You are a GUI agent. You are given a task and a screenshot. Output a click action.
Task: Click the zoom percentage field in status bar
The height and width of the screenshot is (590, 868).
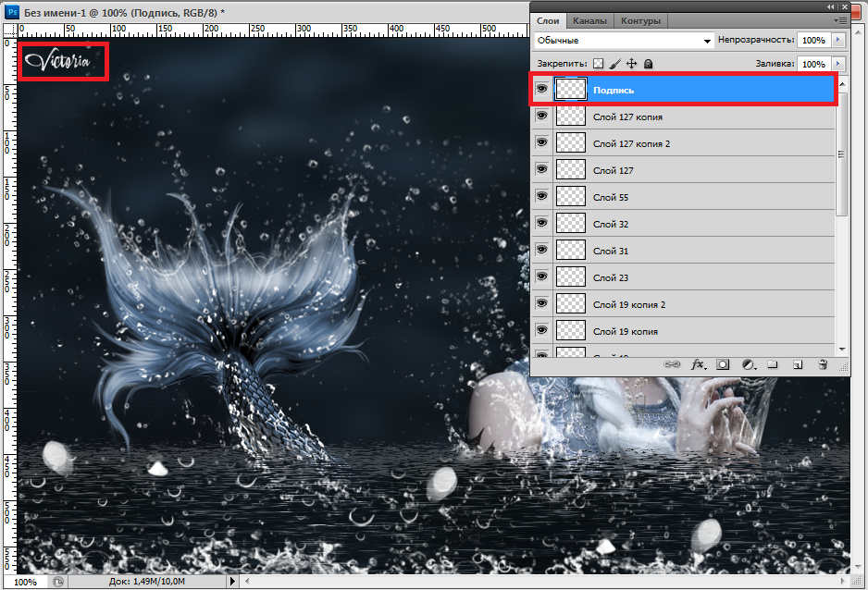[26, 582]
